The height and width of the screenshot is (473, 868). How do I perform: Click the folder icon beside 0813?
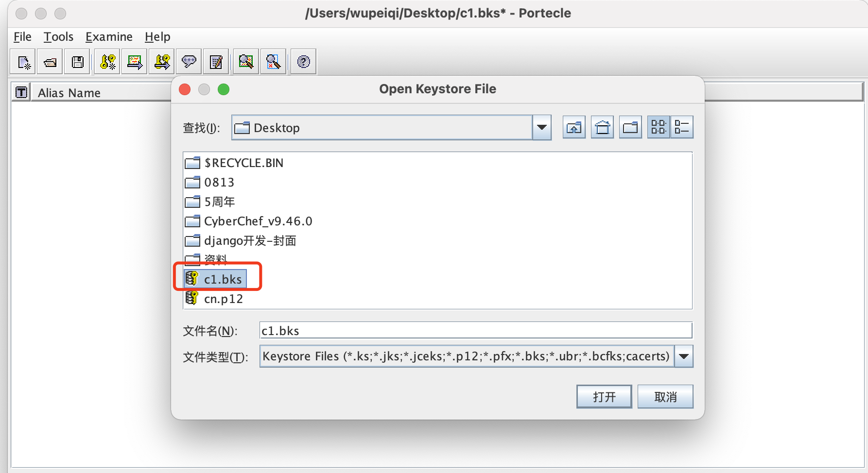192,182
